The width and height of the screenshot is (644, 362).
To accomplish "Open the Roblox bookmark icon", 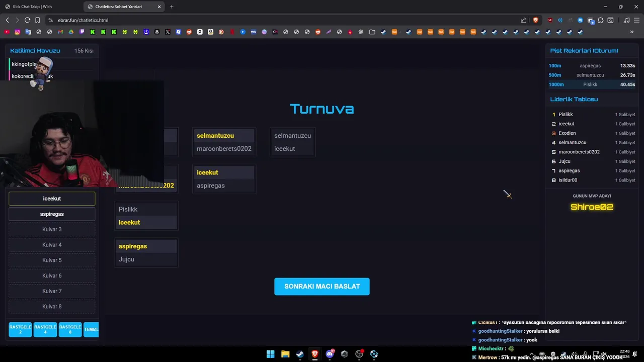I will tap(179, 32).
